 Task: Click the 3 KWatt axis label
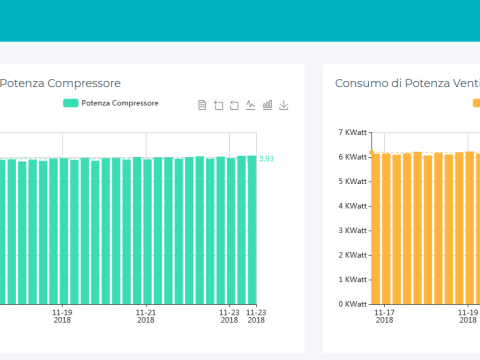click(x=353, y=230)
